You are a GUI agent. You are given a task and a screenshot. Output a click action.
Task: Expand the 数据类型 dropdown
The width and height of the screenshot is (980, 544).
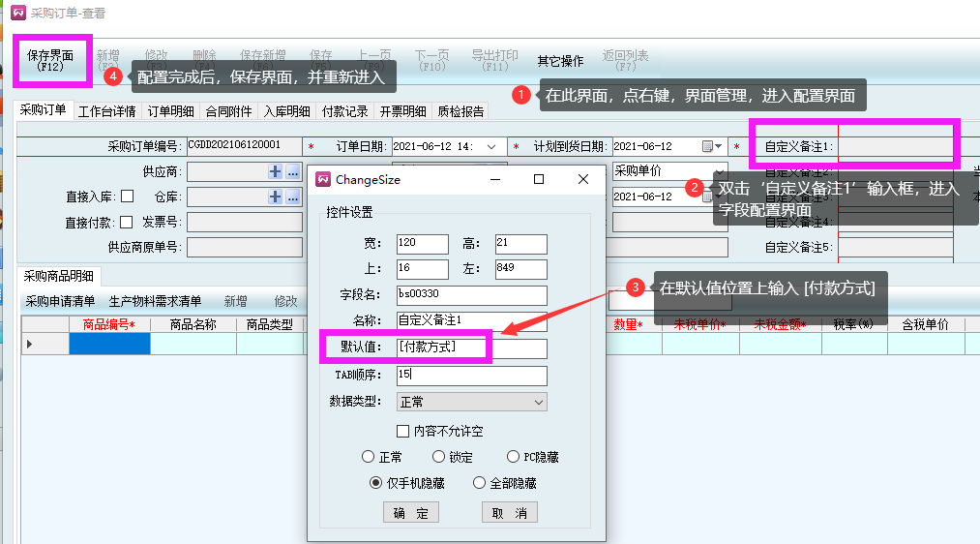[x=539, y=402]
